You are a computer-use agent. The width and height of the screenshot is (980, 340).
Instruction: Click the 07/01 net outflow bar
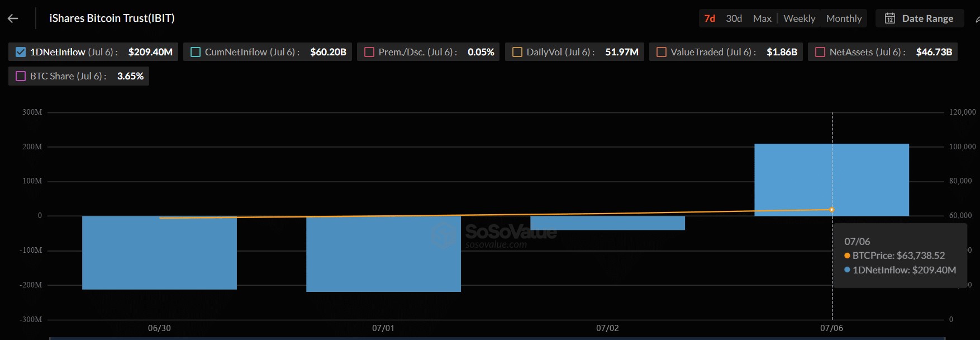(383, 254)
